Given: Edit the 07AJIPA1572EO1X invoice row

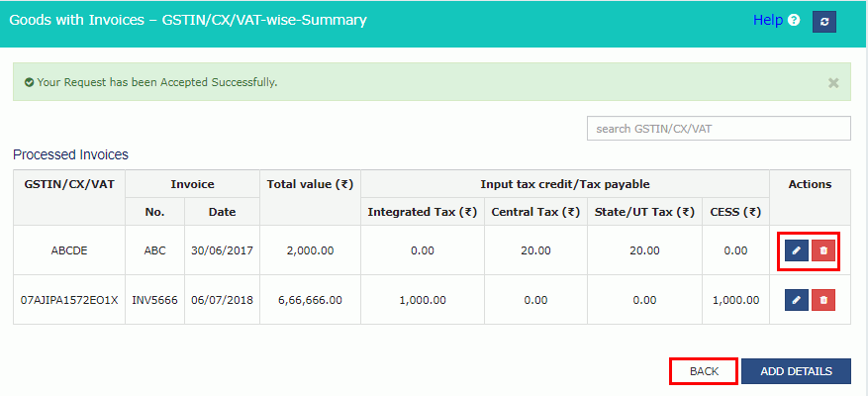Looking at the screenshot, I should point(796,300).
